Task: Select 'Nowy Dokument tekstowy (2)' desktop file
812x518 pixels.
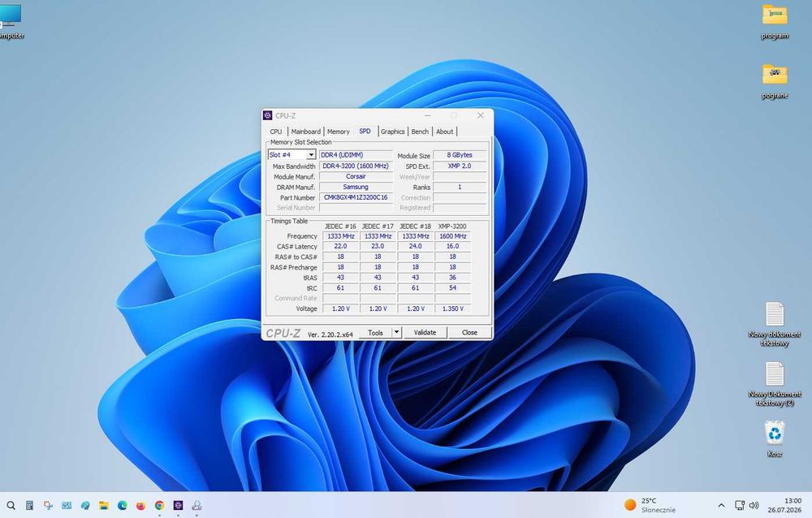Action: tap(775, 384)
